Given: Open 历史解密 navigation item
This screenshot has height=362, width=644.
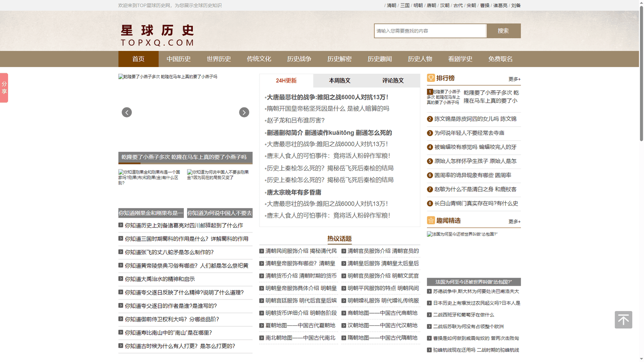Looking at the screenshot, I should pos(339,59).
